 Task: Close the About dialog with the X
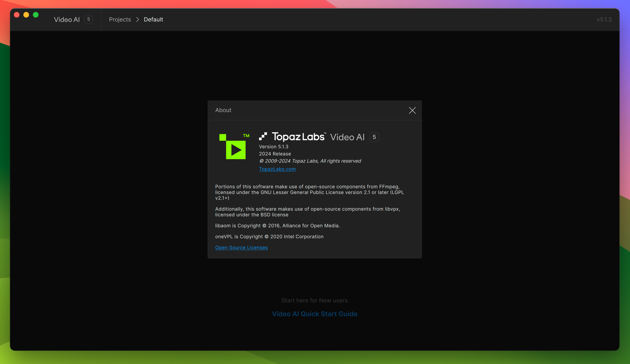[412, 110]
